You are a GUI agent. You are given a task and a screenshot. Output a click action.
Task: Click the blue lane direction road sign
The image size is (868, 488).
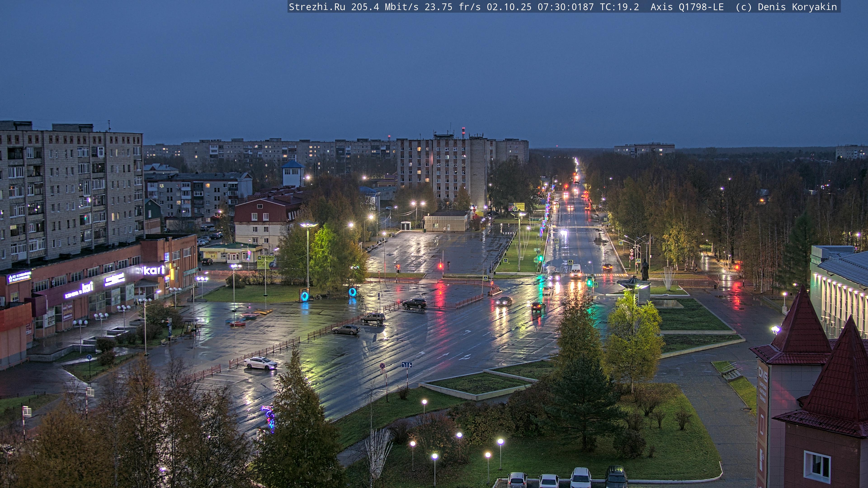[407, 365]
